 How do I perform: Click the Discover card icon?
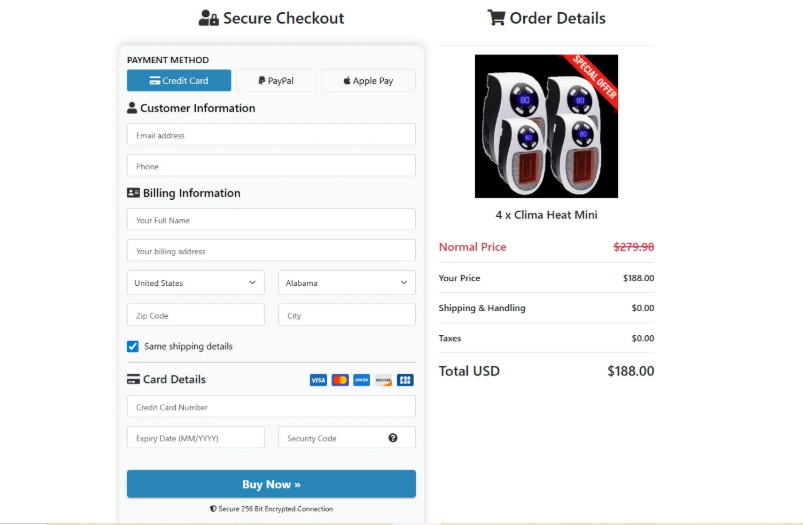(383, 380)
